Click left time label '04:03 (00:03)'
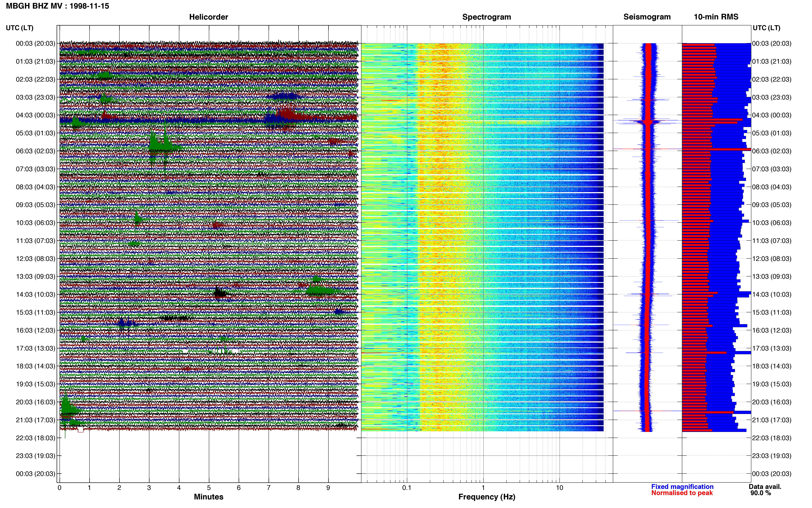This screenshot has width=812, height=508. point(35,115)
